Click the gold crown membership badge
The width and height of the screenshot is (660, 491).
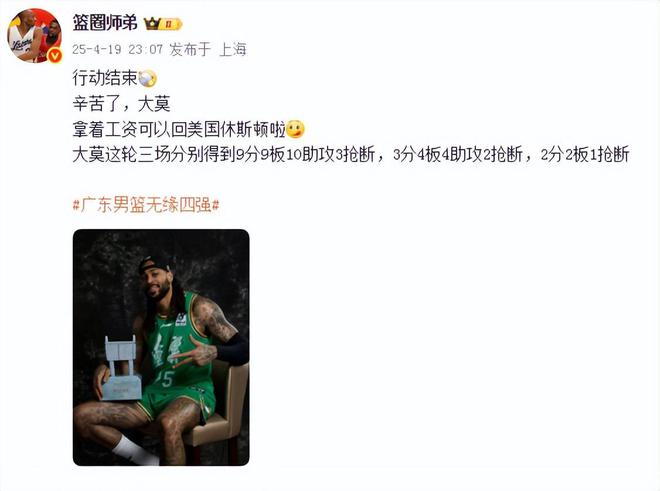[163, 24]
